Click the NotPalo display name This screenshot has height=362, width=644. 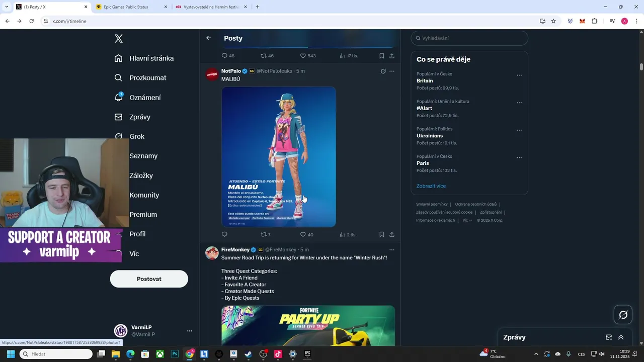coord(231,71)
